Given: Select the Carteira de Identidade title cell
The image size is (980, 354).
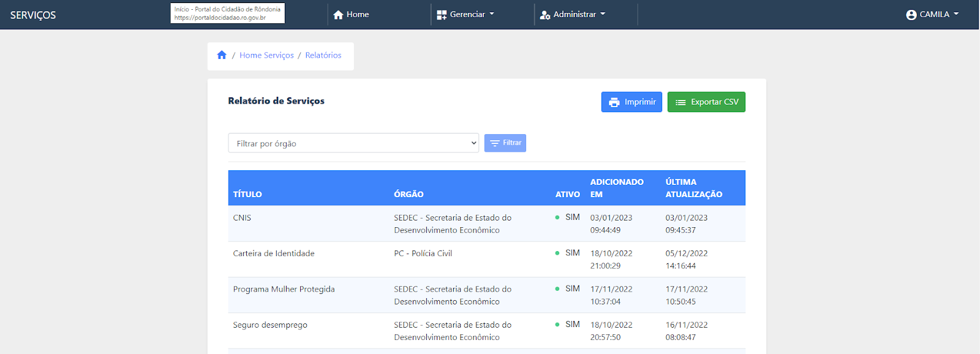Looking at the screenshot, I should click(274, 253).
